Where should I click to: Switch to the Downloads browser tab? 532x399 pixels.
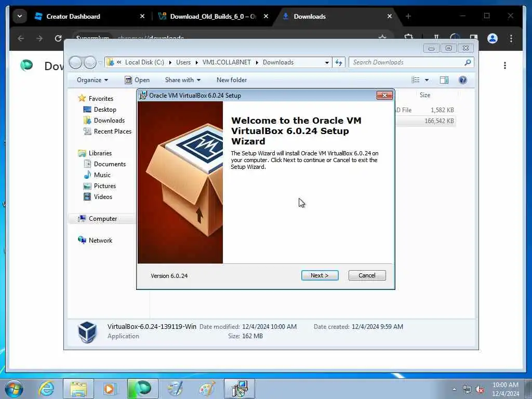pyautogui.click(x=310, y=16)
